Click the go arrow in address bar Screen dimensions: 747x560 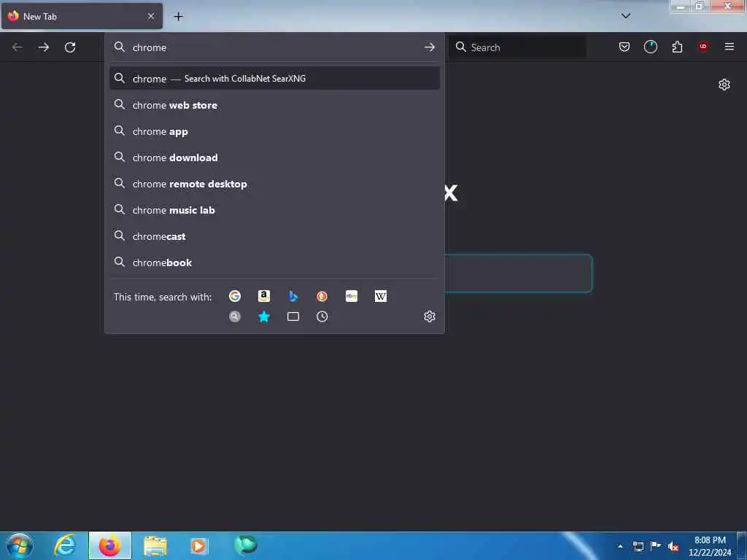(429, 47)
